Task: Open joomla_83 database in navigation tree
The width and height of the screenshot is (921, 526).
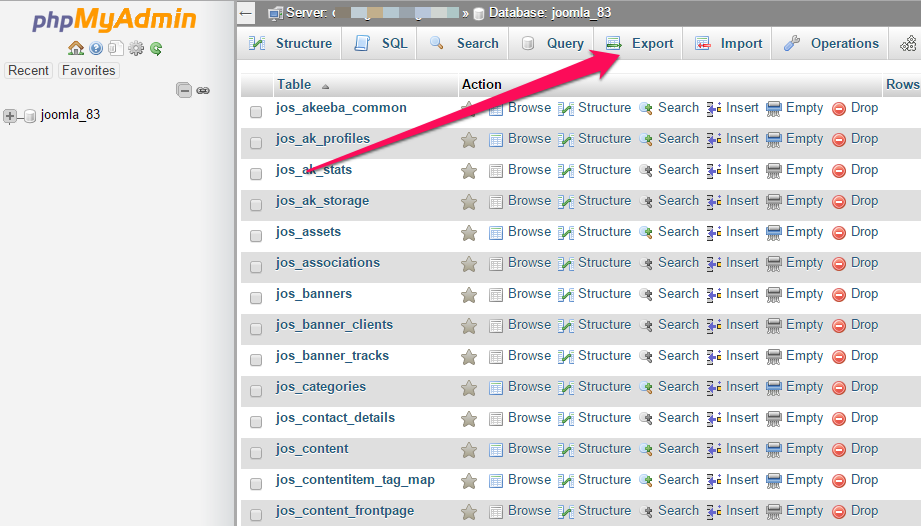Action: [70, 114]
